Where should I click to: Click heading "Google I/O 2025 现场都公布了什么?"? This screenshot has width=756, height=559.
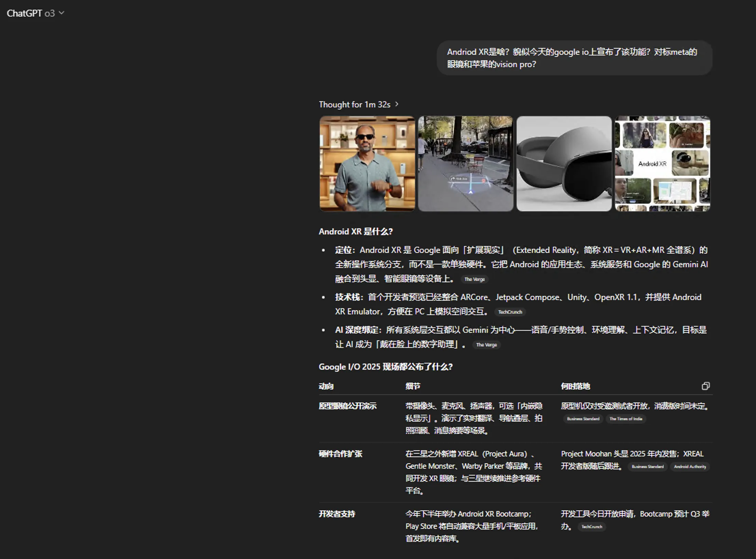386,367
